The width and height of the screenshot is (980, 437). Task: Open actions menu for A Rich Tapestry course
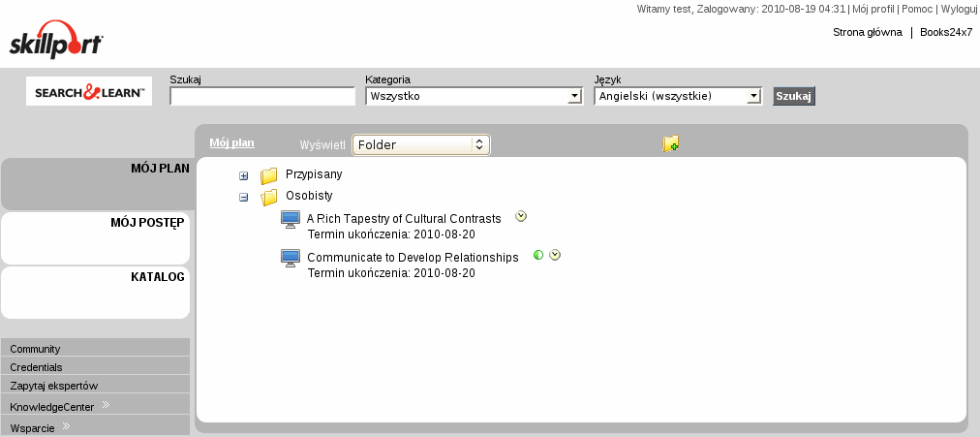click(521, 217)
